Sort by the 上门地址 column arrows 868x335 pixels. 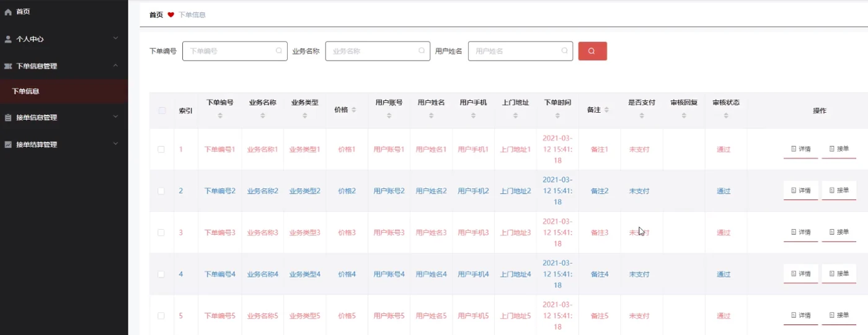[515, 115]
